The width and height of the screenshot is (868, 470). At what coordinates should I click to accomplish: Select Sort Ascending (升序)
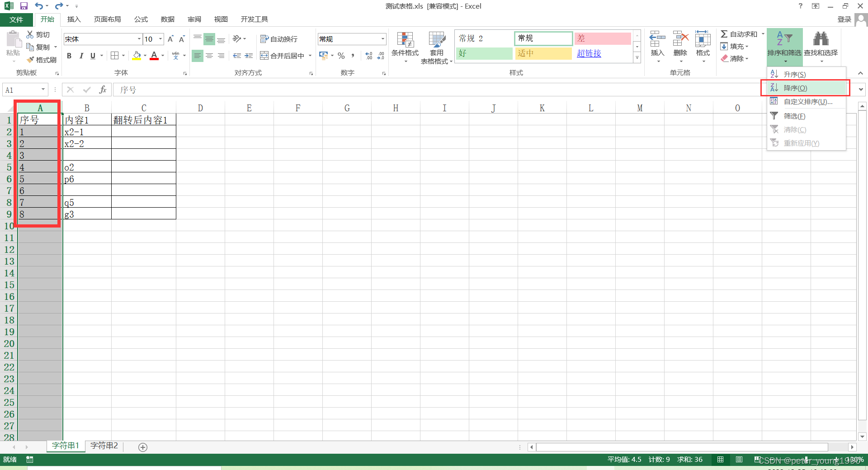(806, 74)
